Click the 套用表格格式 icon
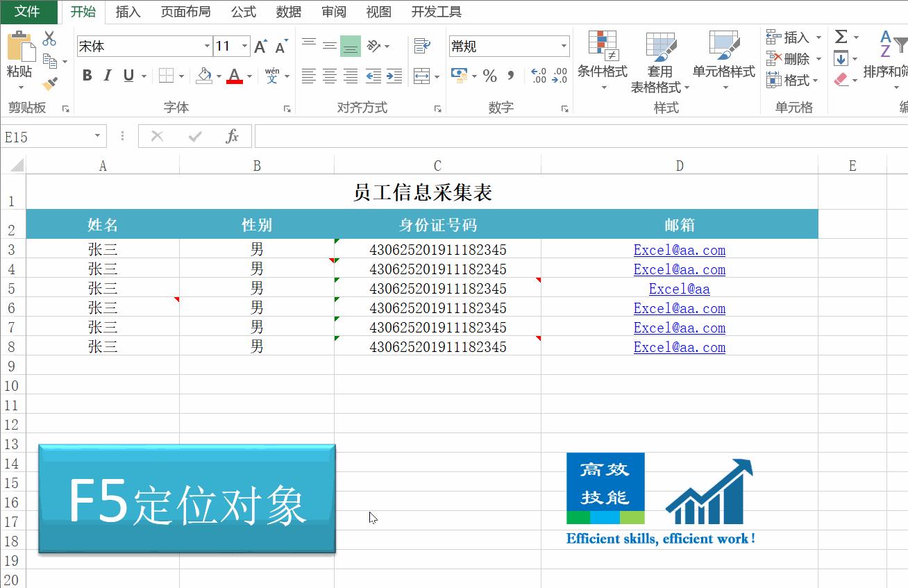 point(659,45)
